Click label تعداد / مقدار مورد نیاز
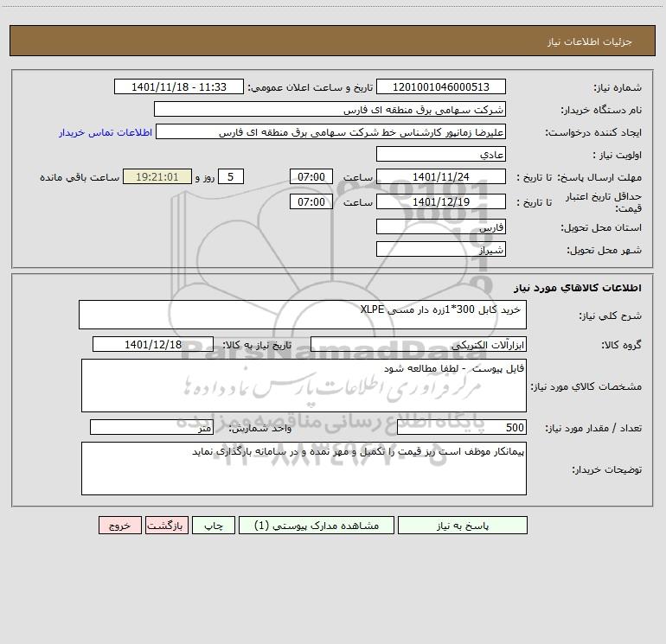 (x=593, y=429)
